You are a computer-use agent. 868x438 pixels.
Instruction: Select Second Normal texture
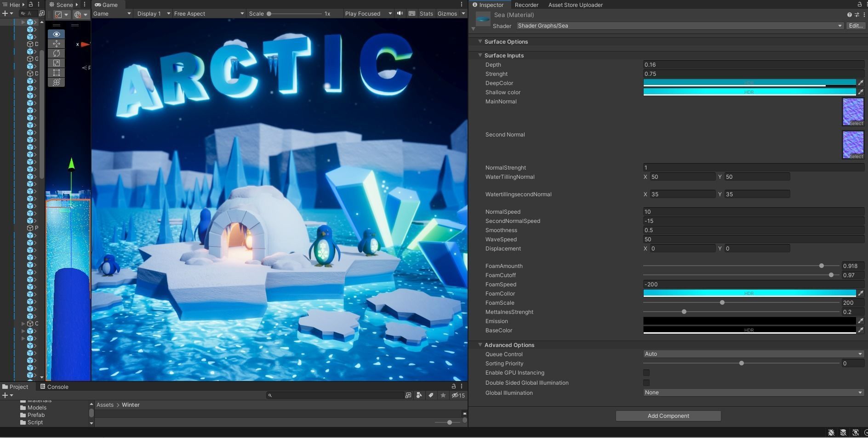pos(853,145)
